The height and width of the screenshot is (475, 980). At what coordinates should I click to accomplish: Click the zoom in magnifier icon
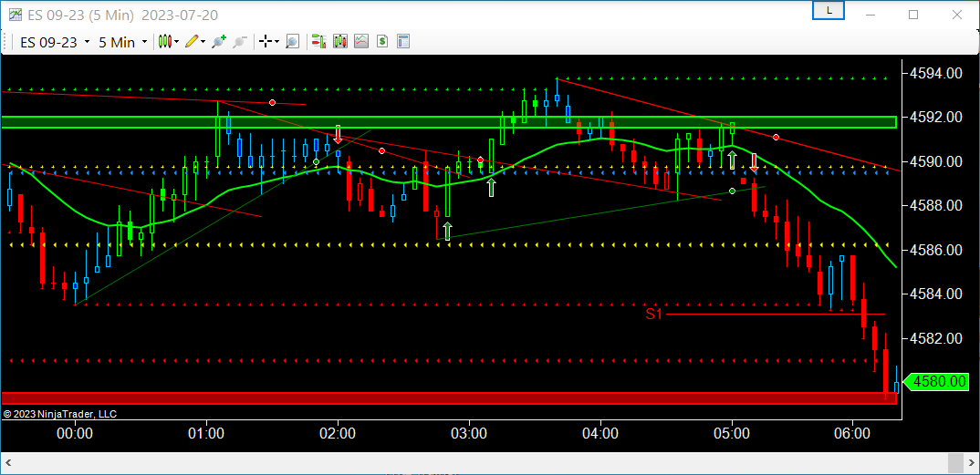pos(219,42)
